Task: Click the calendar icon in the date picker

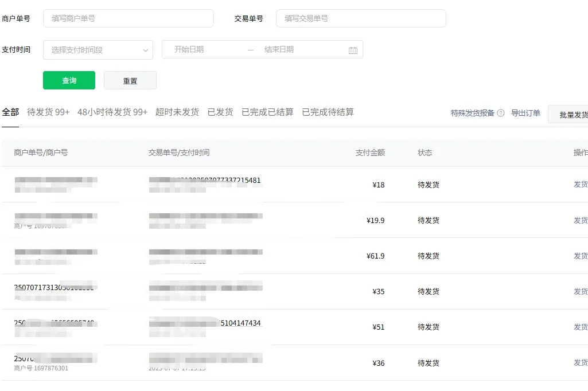Action: (353, 49)
